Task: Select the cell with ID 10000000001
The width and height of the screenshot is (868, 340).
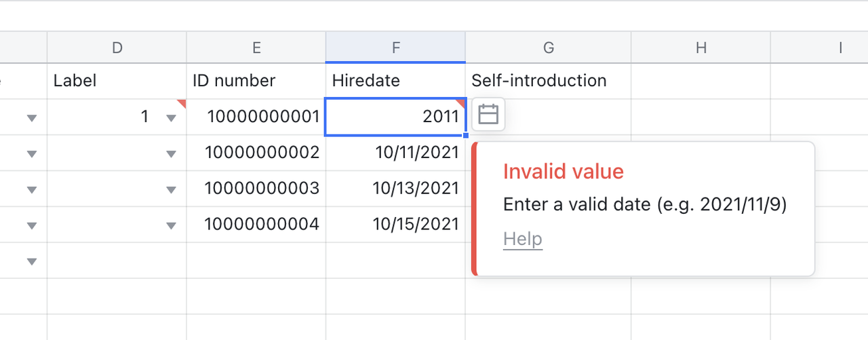Action: pos(256,117)
